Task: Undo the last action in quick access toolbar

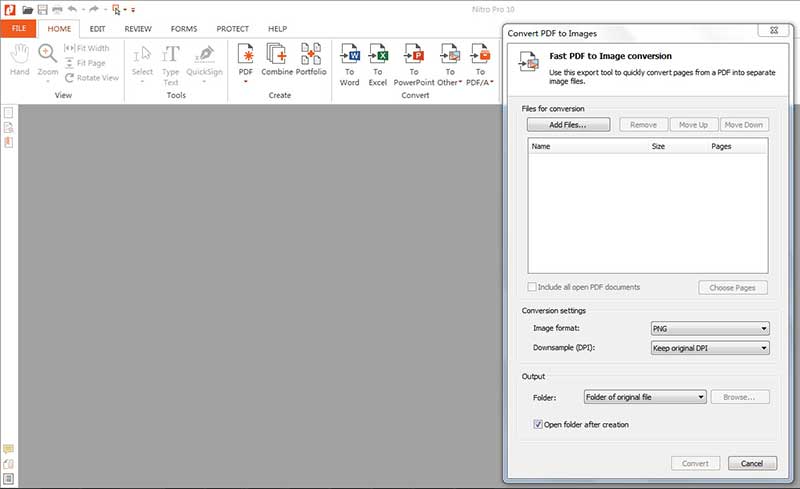Action: point(72,9)
